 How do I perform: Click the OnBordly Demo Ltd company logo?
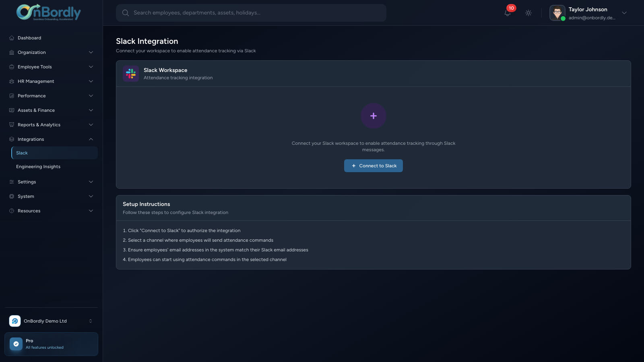pyautogui.click(x=15, y=321)
